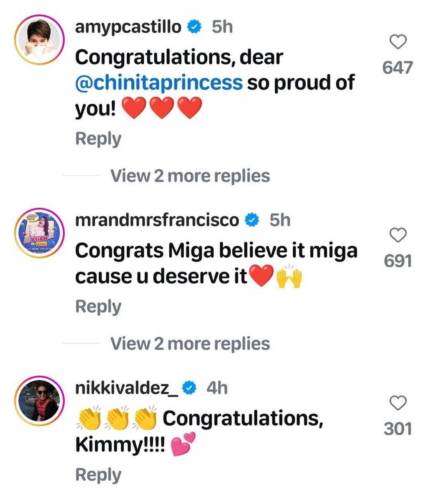Viewport: 430px width, 504px height.
Task: Like amypcastillo's comment with heart icon
Action: tap(398, 42)
